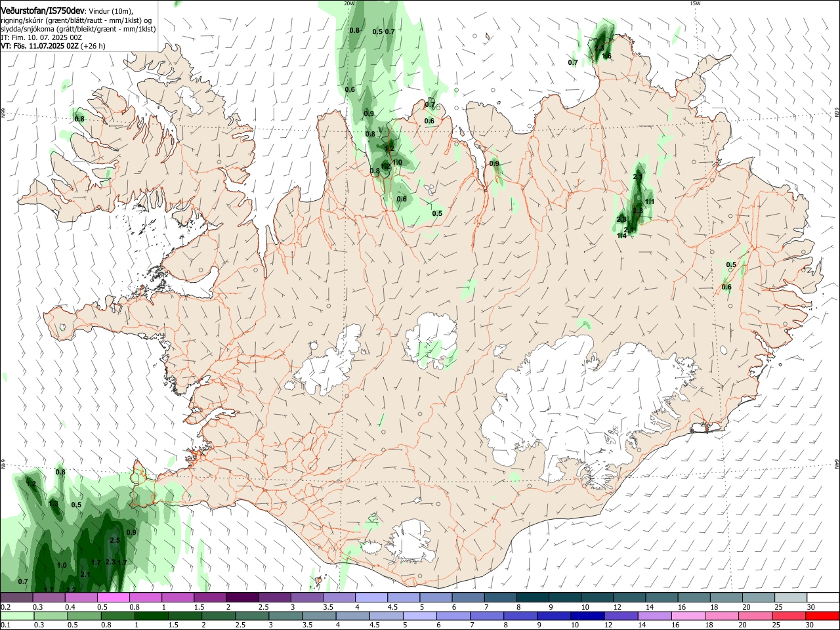Click the 2.2 value at the bottom-left map edge
The image size is (840, 630).
click(71, 590)
